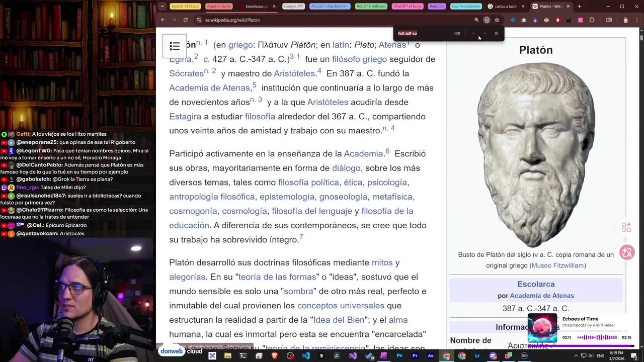Screen dimensions: 644x362
Task: Follow the Estagira link
Action: tap(185, 116)
